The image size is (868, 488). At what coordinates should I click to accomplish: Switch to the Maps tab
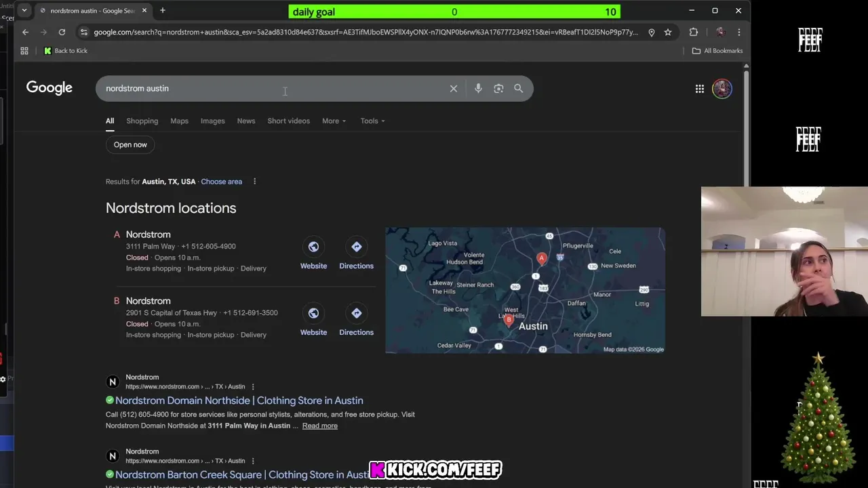click(x=180, y=121)
